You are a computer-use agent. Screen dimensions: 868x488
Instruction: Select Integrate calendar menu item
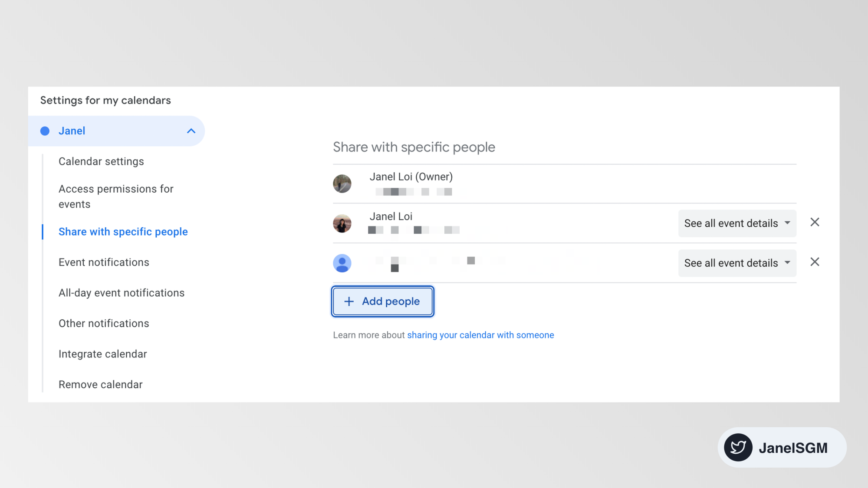click(x=102, y=354)
